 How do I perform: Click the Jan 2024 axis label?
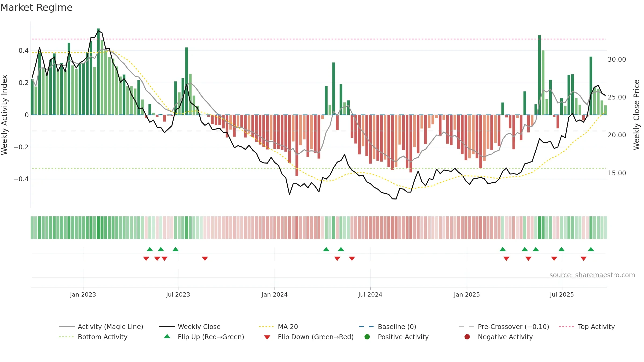[x=275, y=294]
